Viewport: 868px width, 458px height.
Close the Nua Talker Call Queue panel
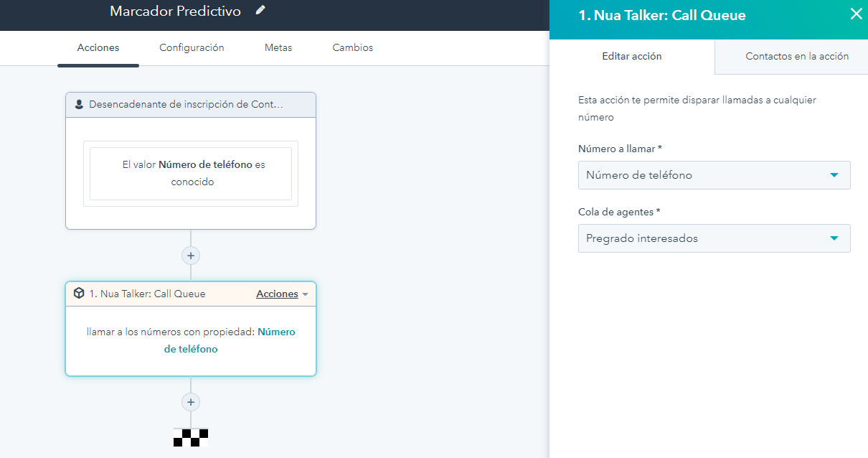click(x=856, y=14)
